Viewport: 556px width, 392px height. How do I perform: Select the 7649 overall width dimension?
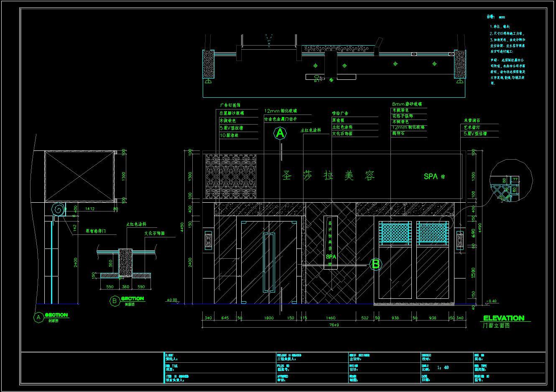point(334,325)
